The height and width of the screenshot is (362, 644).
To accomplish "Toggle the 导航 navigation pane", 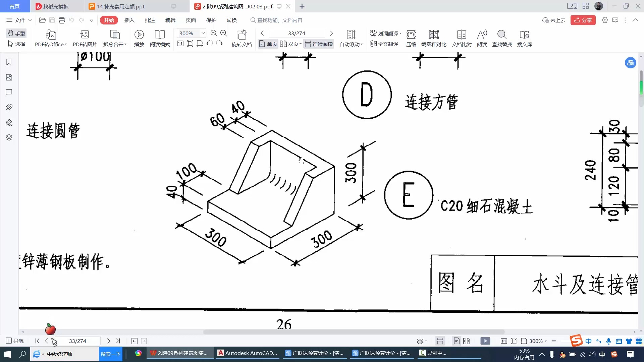I will tap(15, 341).
